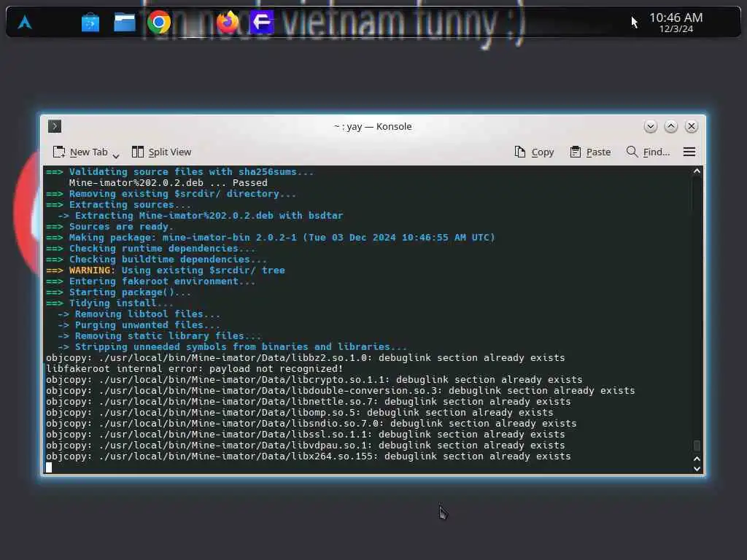Click the "Tidying install..." line
Image resolution: width=747 pixels, height=560 pixels.
click(x=109, y=303)
